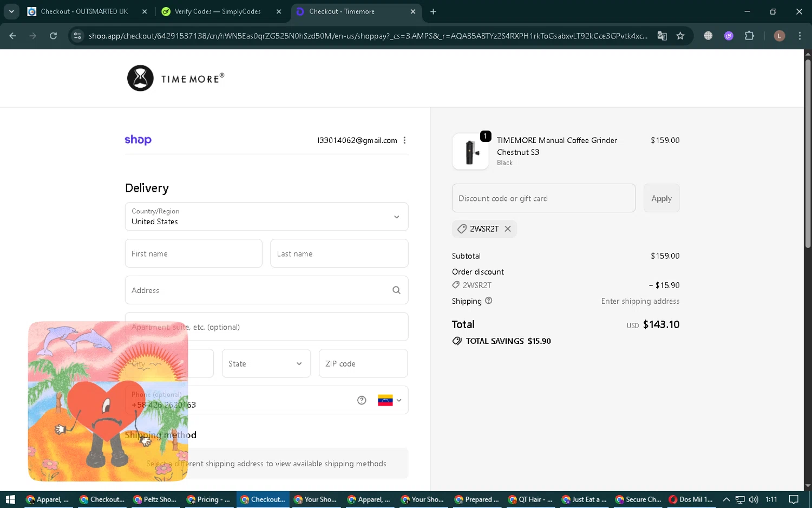Open Dos Mil 1... Opera taskbar window
Image resolution: width=812 pixels, height=508 pixels.
(x=691, y=499)
